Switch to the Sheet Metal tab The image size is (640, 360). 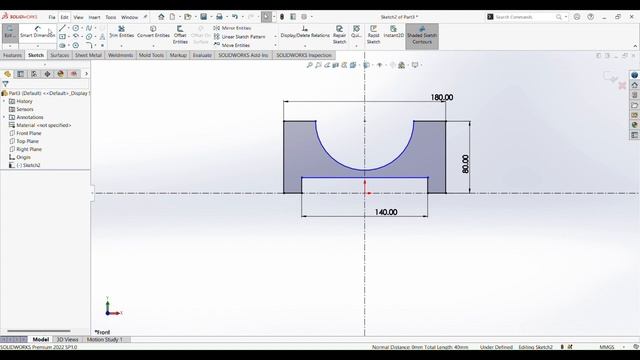click(x=88, y=55)
